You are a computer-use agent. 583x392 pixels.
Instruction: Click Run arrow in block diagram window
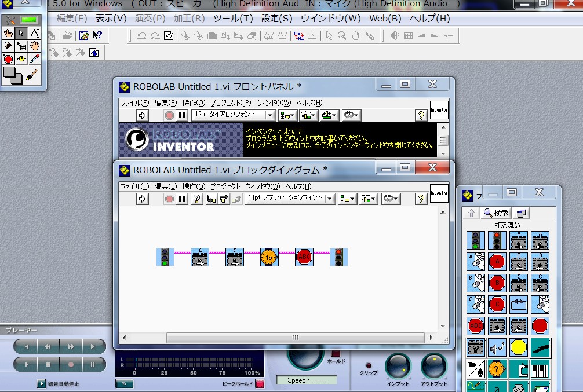click(142, 199)
